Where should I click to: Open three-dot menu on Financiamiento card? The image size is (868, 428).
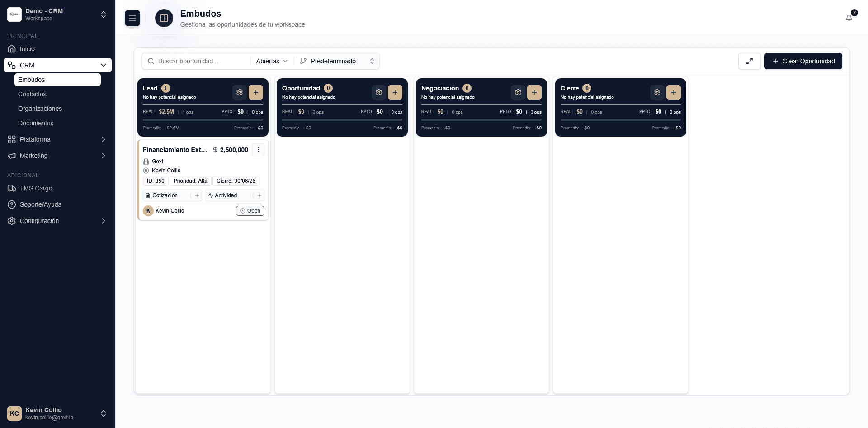258,150
